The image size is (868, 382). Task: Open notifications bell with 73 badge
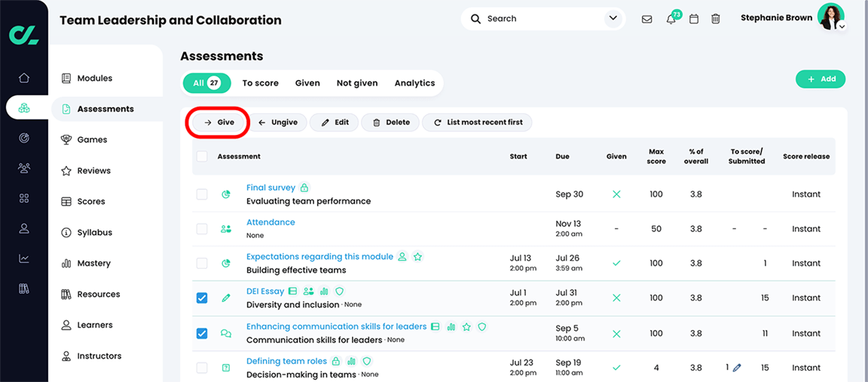671,19
